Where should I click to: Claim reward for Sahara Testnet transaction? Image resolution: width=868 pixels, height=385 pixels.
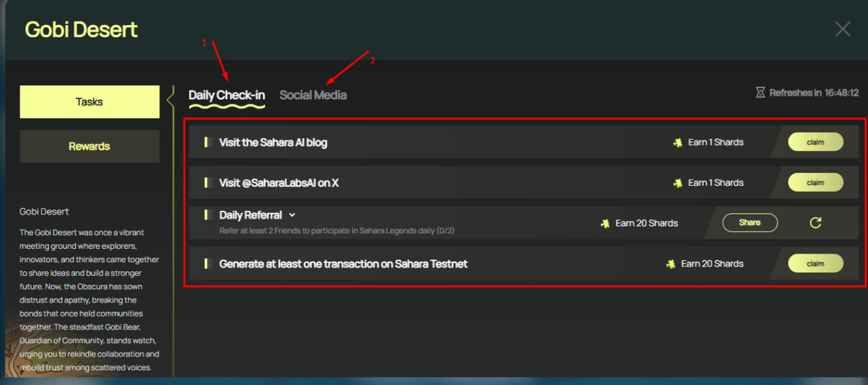[x=815, y=264]
